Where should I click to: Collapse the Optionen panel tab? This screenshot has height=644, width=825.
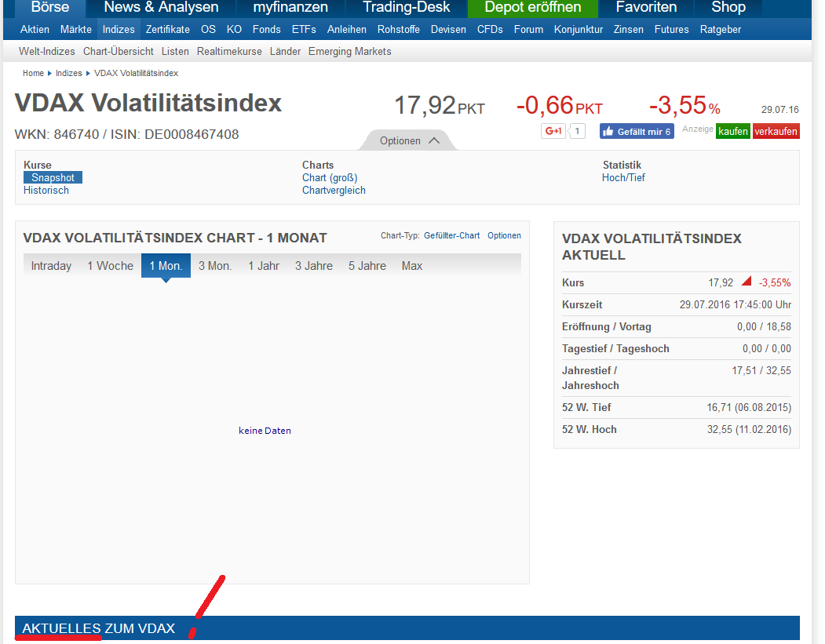(x=409, y=140)
